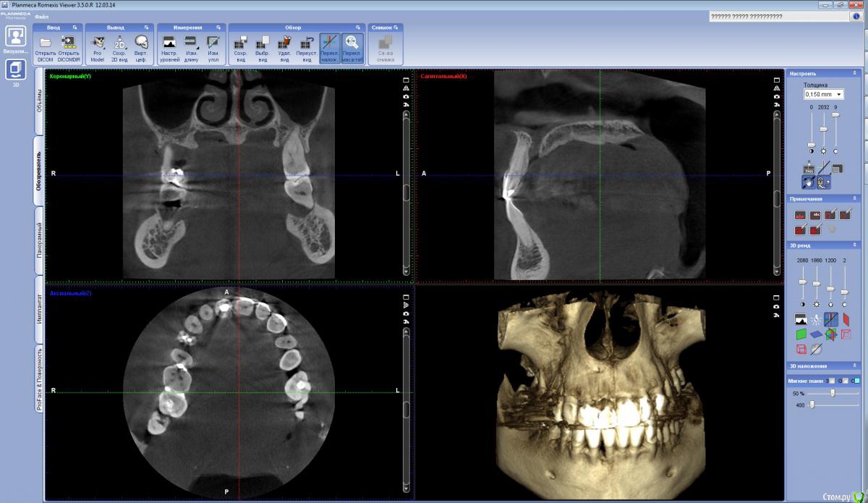This screenshot has height=503, width=868.
Task: Switch to the Панорамный side tab
Action: coord(39,240)
